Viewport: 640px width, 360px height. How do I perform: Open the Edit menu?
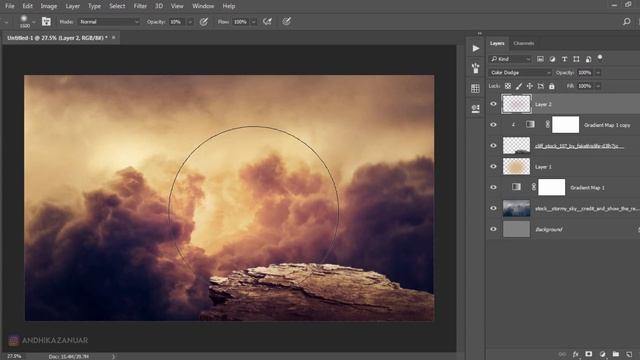pos(27,6)
